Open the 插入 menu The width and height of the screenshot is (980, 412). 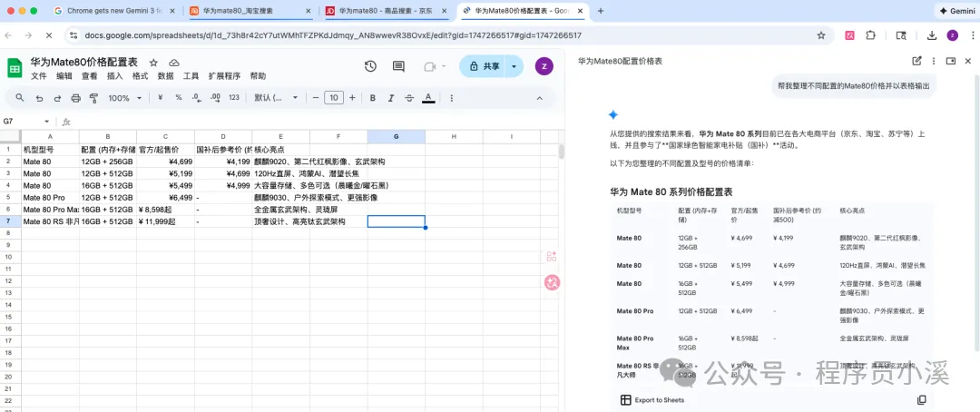(x=115, y=76)
